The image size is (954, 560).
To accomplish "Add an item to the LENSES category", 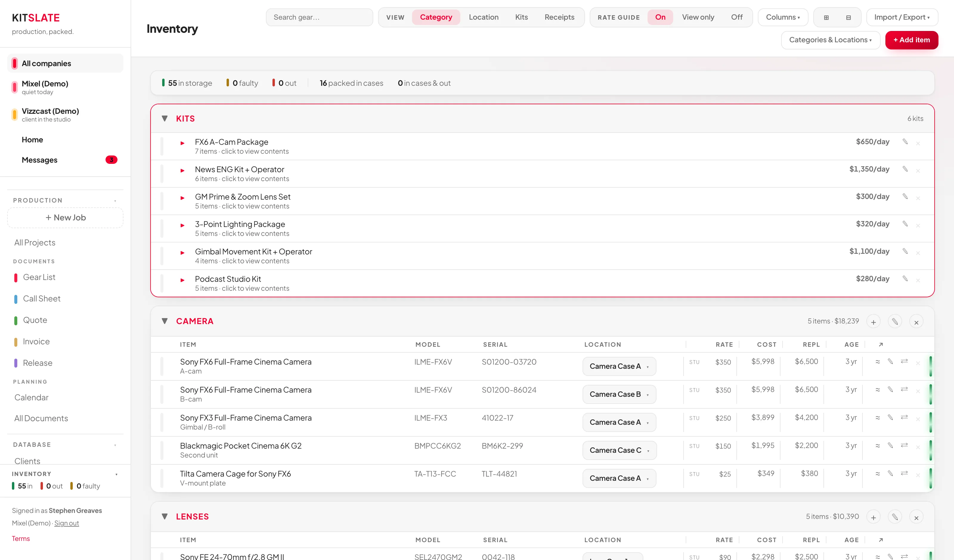I will [x=874, y=517].
